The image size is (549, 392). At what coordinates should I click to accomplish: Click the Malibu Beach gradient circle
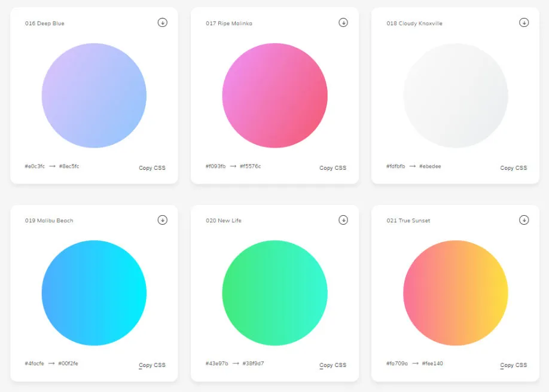coord(94,293)
